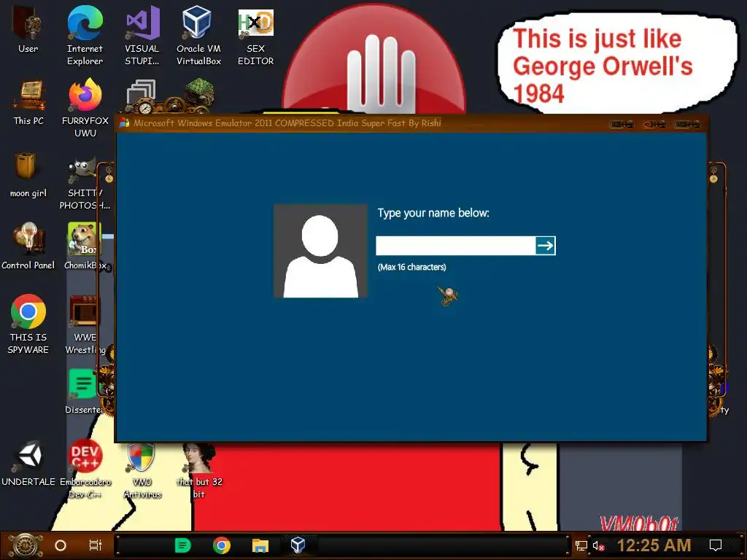Click the user avatar picture
The width and height of the screenshot is (747, 560).
320,251
